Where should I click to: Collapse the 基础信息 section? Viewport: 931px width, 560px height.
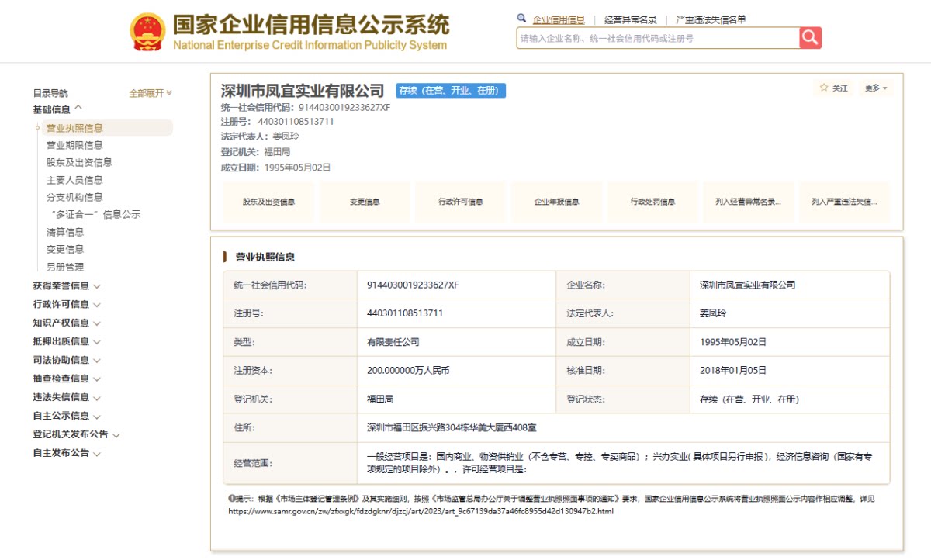click(x=58, y=109)
